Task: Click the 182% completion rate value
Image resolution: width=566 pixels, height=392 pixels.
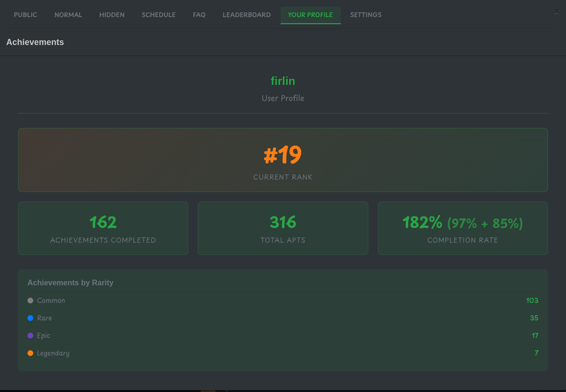Action: pyautogui.click(x=422, y=222)
